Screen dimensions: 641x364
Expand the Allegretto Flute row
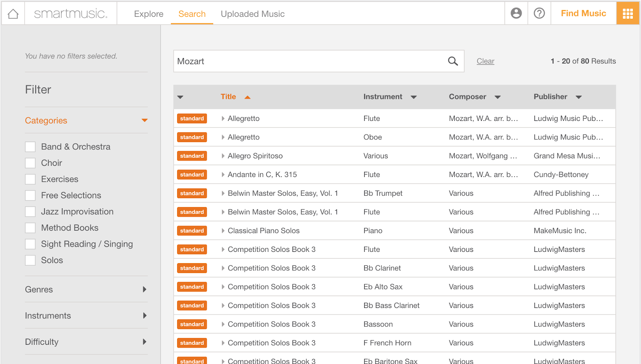tap(223, 119)
